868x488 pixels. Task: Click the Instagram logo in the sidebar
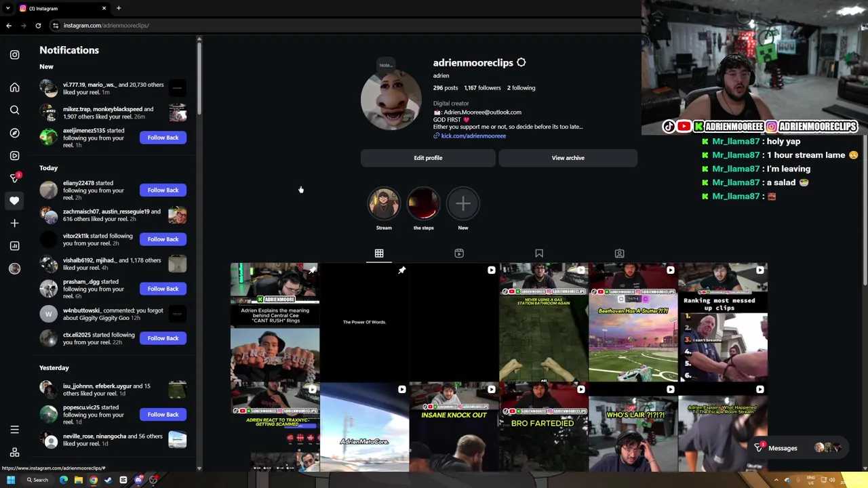pyautogui.click(x=14, y=54)
